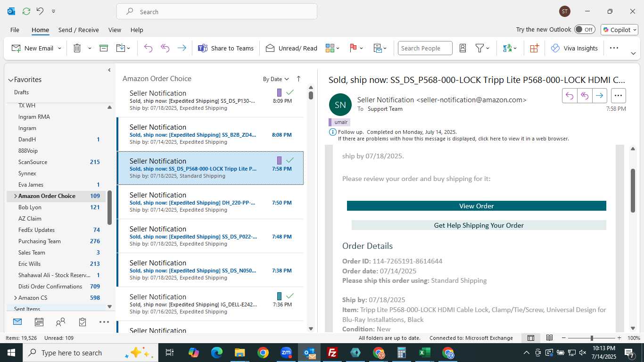Click the Send/Receive All Folders sync icon
The width and height of the screenshot is (644, 362).
[x=26, y=11]
